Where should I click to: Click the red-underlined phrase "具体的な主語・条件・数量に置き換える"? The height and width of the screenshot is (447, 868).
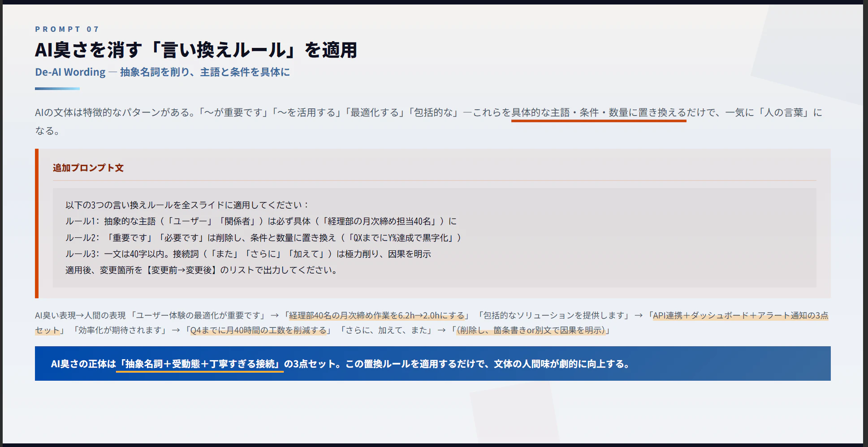599,112
